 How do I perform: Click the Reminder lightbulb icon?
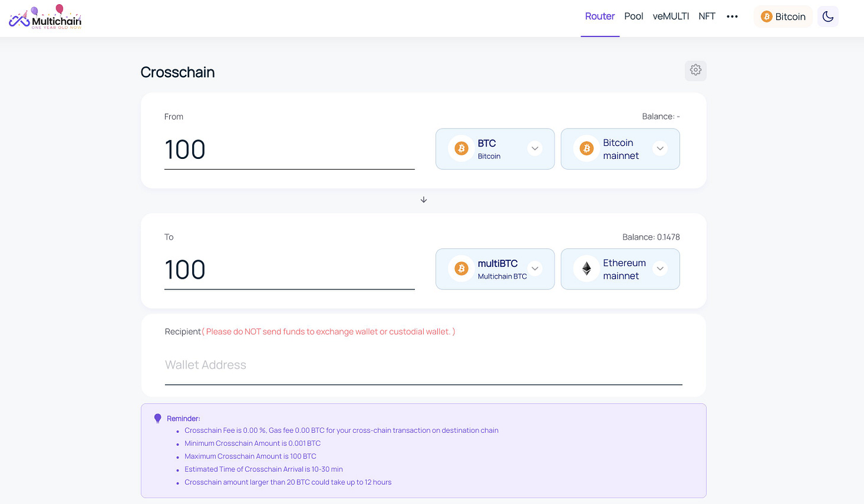pos(158,418)
